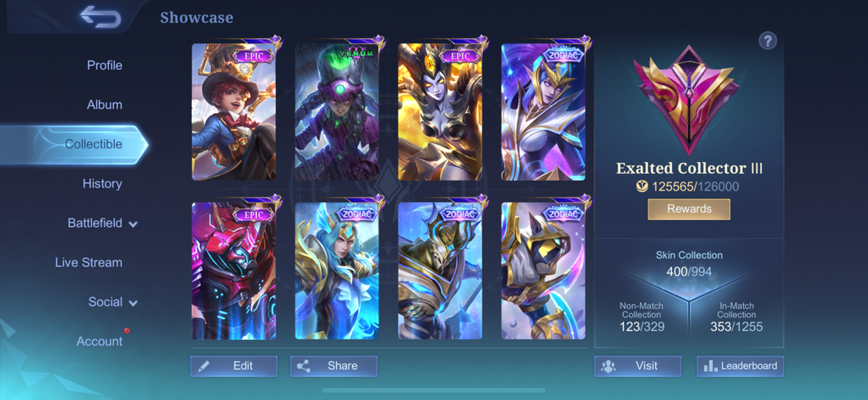Open the question mark help icon
The image size is (868, 400).
click(768, 41)
